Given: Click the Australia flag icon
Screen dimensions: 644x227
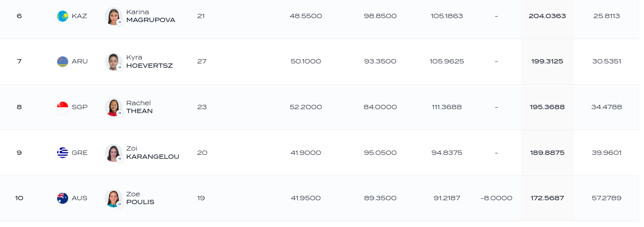Looking at the screenshot, I should (63, 198).
